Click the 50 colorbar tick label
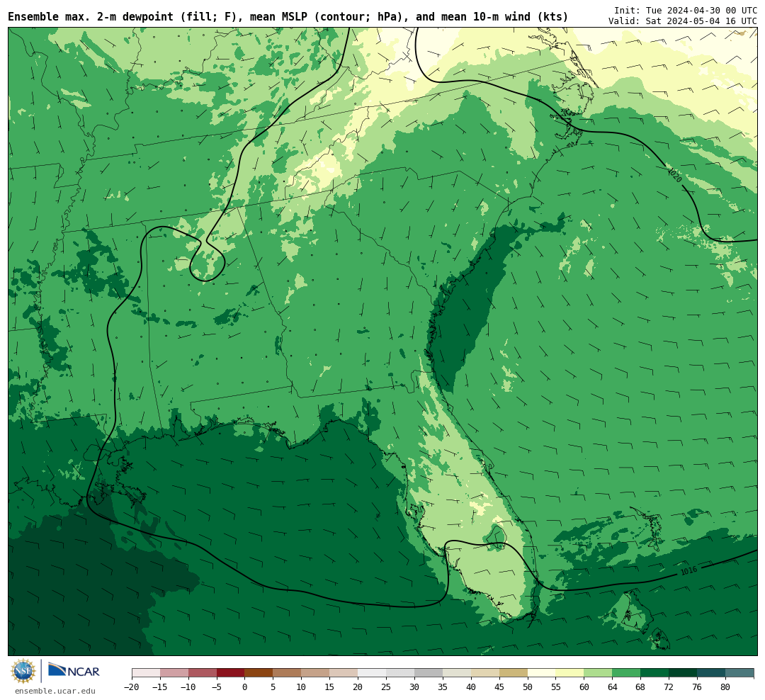This screenshot has height=700, width=765. click(x=528, y=687)
